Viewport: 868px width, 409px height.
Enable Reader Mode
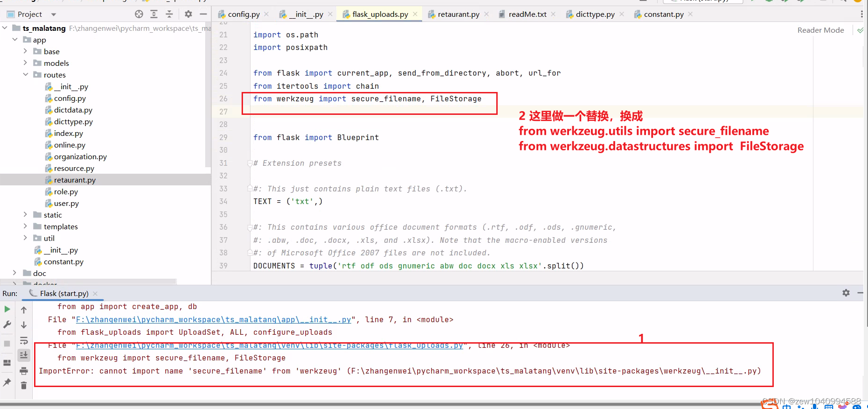[x=820, y=30]
